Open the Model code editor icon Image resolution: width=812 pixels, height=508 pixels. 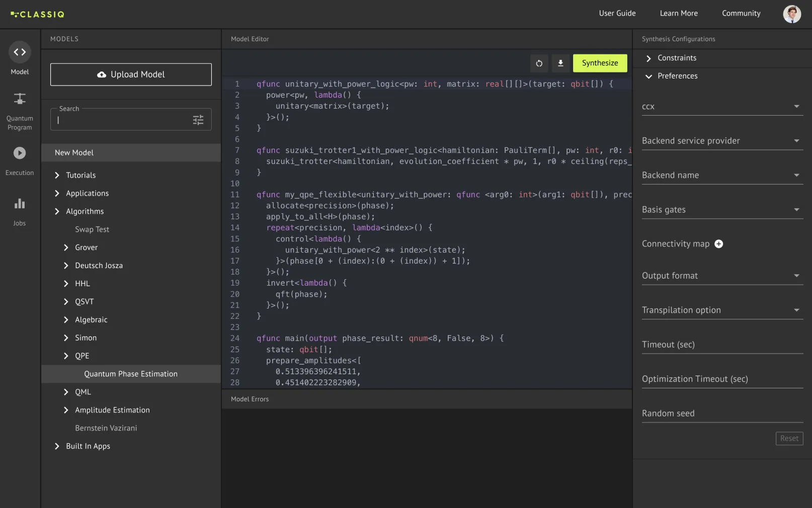(x=20, y=52)
